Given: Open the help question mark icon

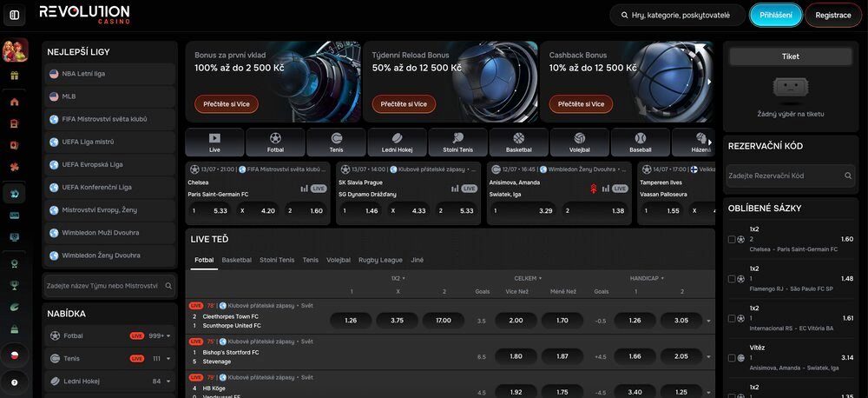Looking at the screenshot, I should click(x=15, y=382).
